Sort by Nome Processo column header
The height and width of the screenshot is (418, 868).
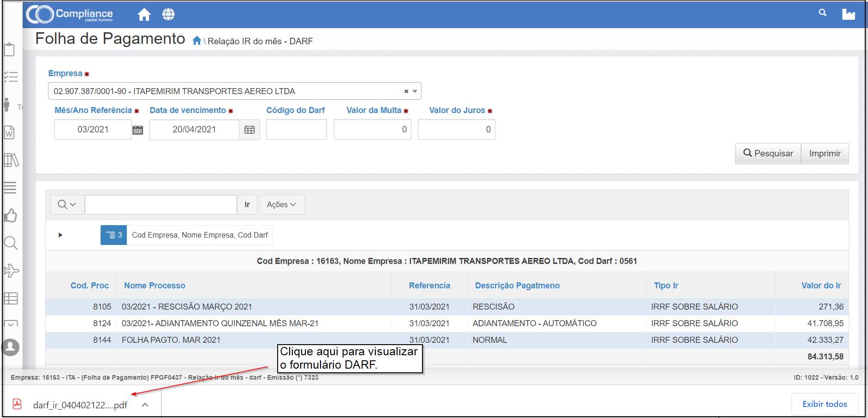pos(155,286)
